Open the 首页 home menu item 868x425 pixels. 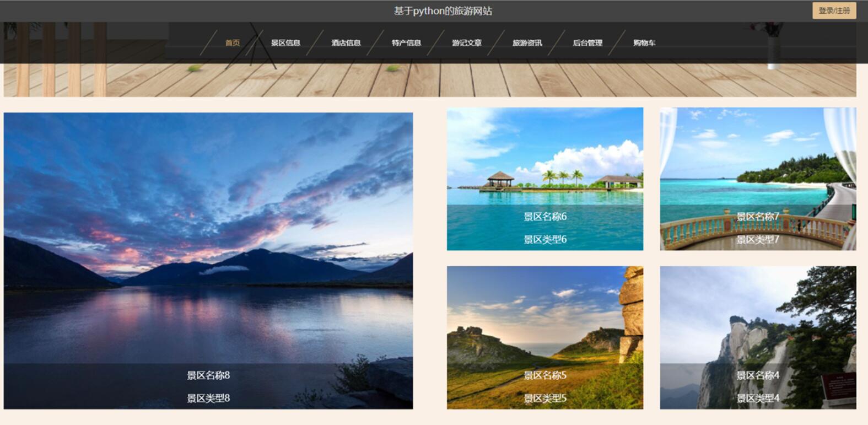pos(233,43)
